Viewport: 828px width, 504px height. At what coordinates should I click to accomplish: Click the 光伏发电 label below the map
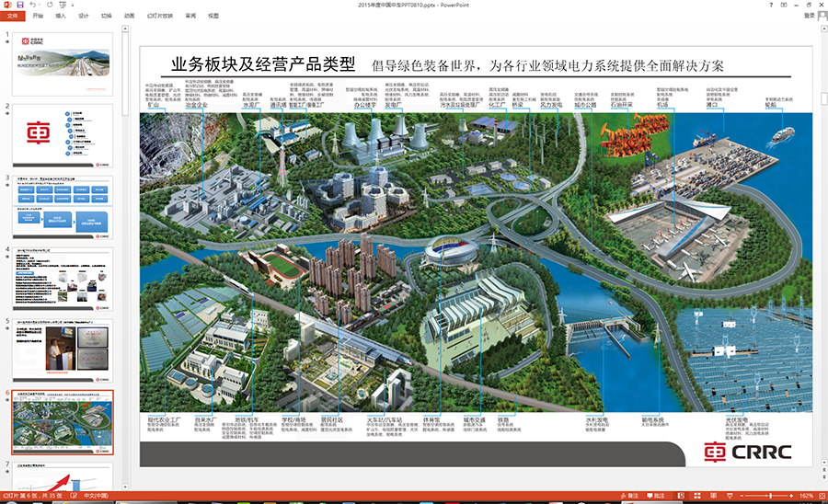(737, 420)
